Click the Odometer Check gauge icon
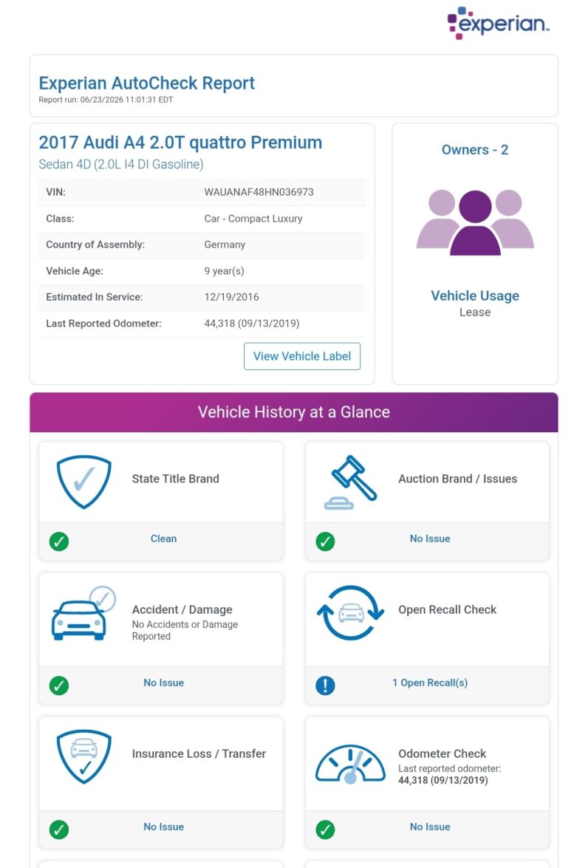Image resolution: width=588 pixels, height=868 pixels. click(x=350, y=764)
